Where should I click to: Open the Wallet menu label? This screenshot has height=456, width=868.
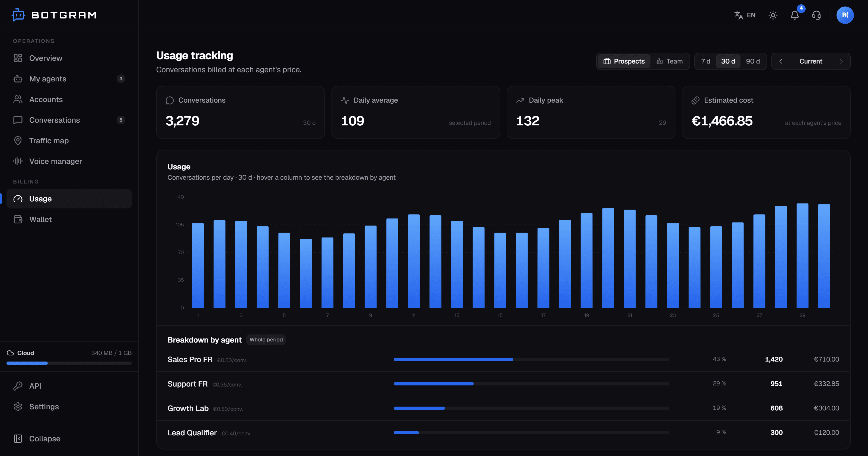pyautogui.click(x=40, y=219)
